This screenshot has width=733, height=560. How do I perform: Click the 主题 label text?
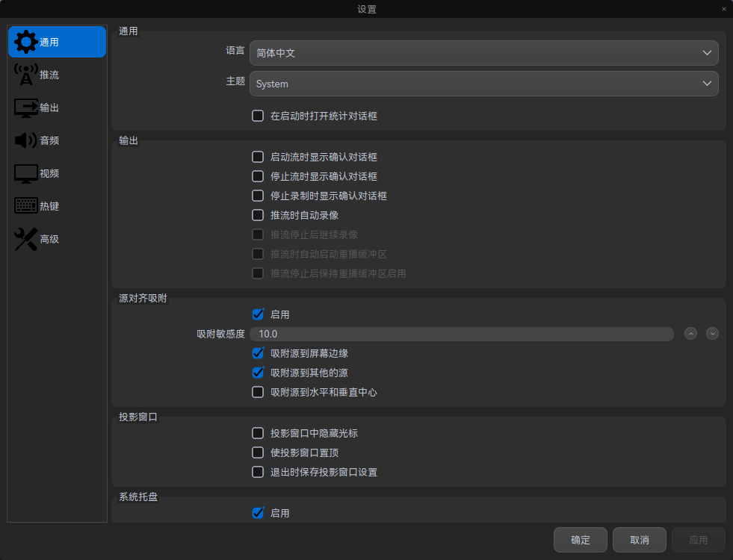click(235, 81)
